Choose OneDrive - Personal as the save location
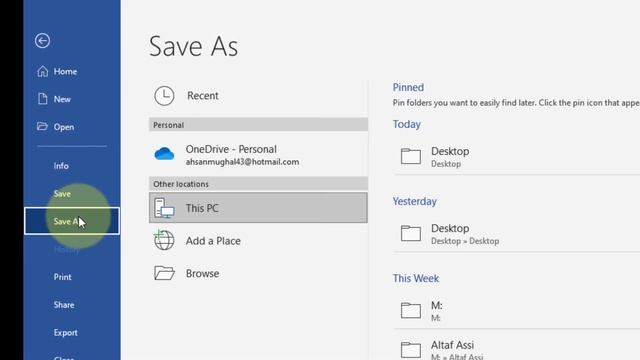This screenshot has height=360, width=640. tap(258, 155)
